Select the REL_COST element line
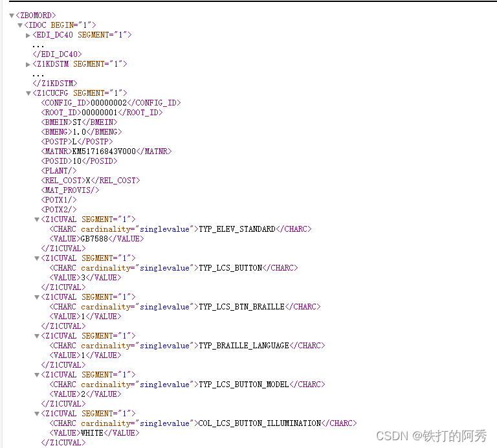 (x=91, y=181)
